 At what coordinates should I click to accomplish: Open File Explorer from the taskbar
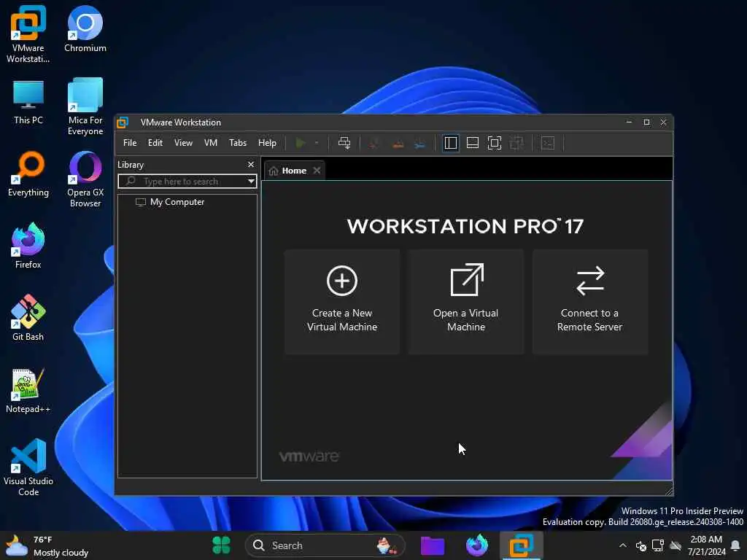[x=433, y=545]
